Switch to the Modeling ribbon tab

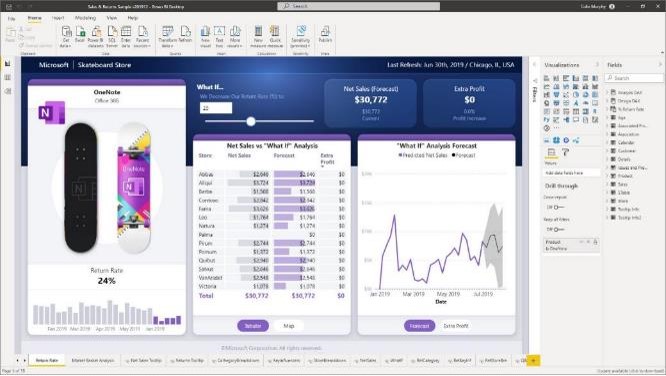tap(85, 18)
